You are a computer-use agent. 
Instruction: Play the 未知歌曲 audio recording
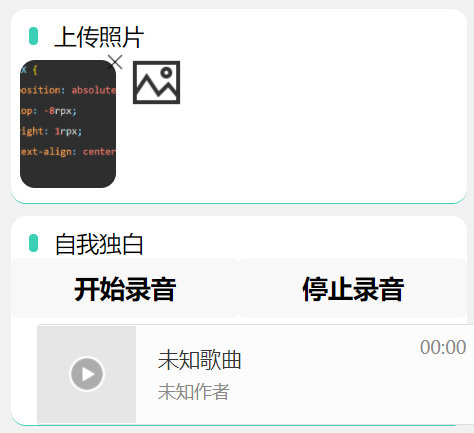[x=87, y=374]
